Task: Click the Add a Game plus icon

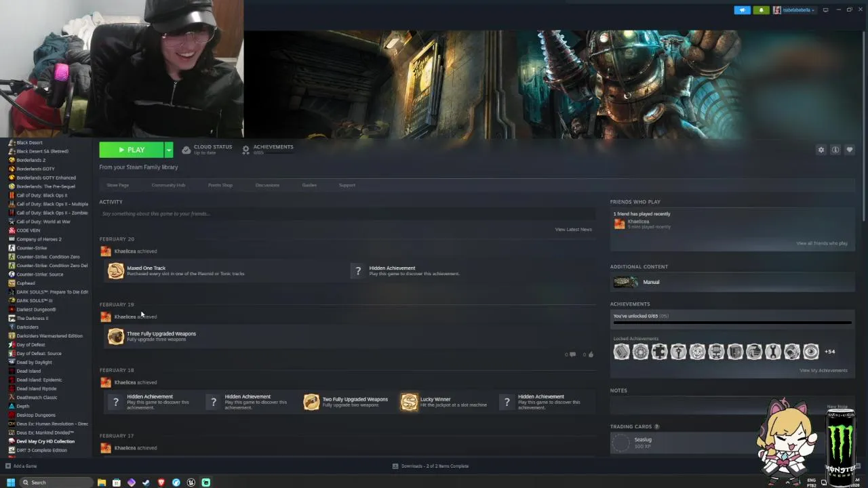Action: pyautogui.click(x=8, y=466)
